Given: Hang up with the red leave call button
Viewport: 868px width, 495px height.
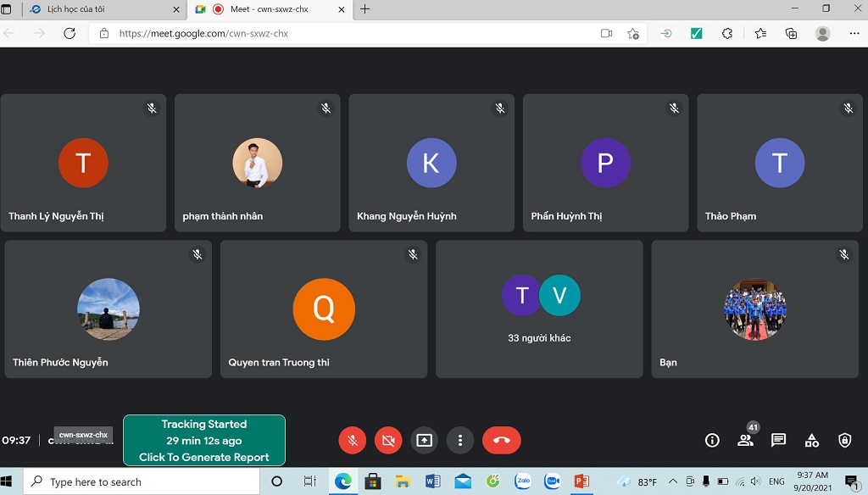Looking at the screenshot, I should pyautogui.click(x=501, y=440).
